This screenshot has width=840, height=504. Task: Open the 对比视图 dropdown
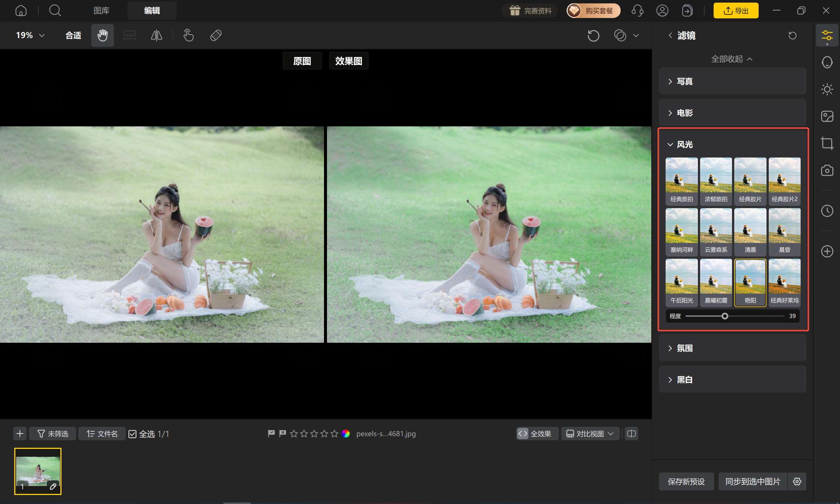pos(590,433)
